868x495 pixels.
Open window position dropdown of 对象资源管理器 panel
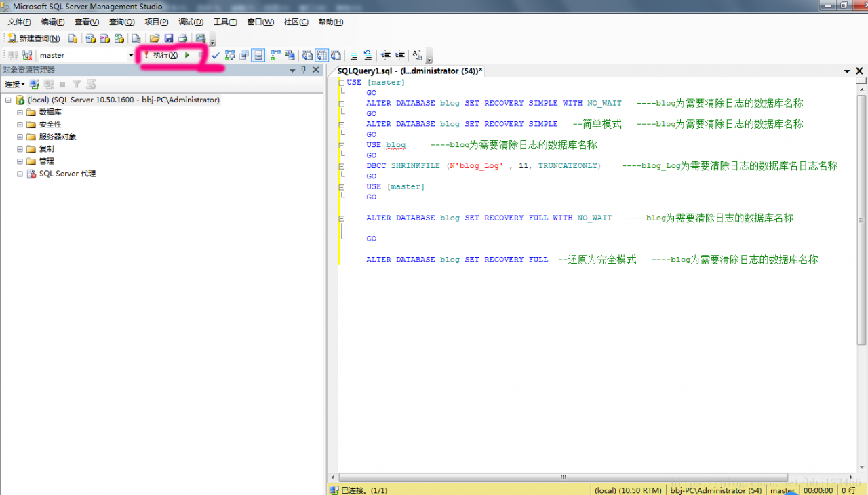(292, 70)
